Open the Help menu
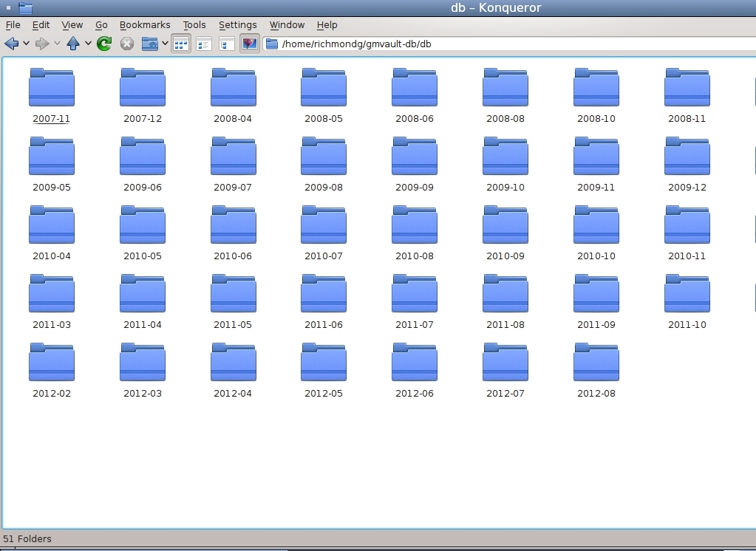Viewport: 756px width, 551px height. tap(327, 24)
